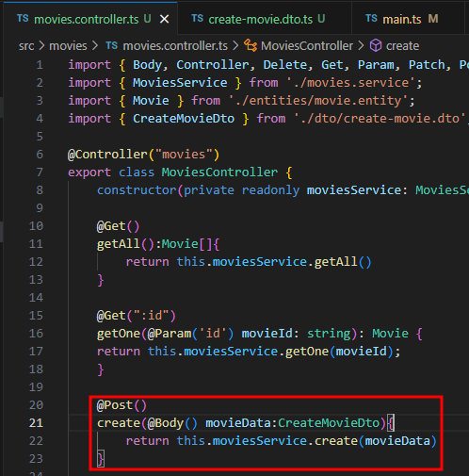Click the getAll method name on line 11

119,244
